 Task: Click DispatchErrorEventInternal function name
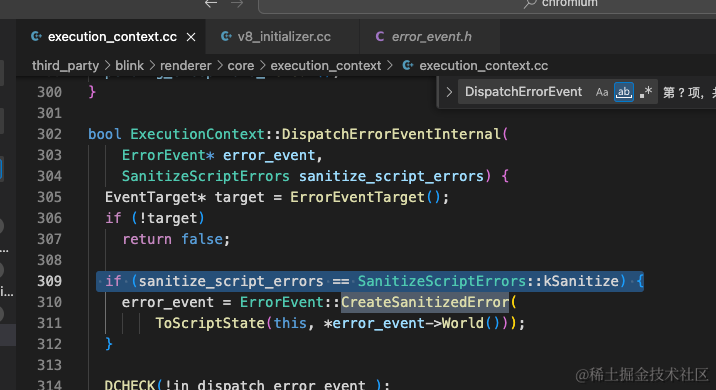coord(391,134)
